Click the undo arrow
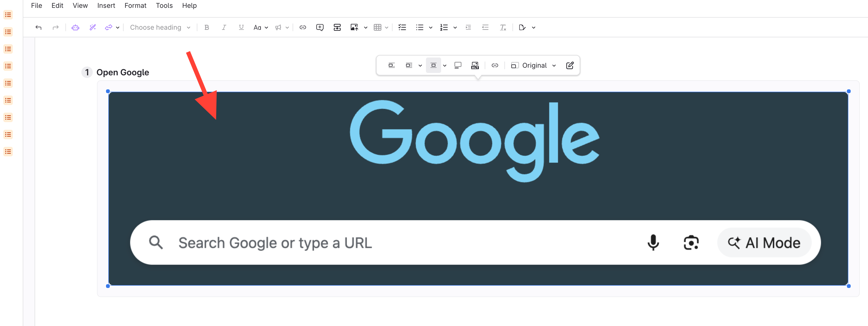This screenshot has height=326, width=868. 38,28
